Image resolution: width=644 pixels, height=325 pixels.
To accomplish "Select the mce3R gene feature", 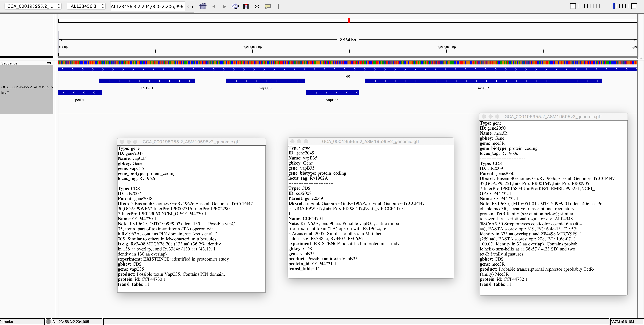I will pyautogui.click(x=483, y=81).
